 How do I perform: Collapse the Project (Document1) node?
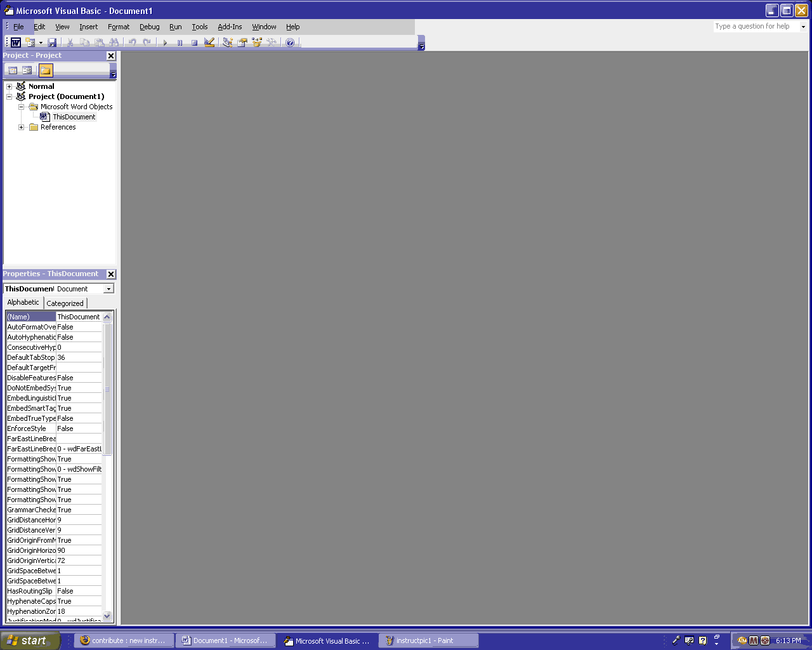(x=9, y=96)
